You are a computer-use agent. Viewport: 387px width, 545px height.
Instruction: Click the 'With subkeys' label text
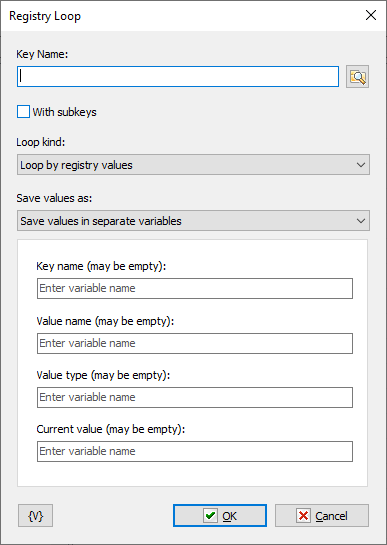pyautogui.click(x=64, y=112)
